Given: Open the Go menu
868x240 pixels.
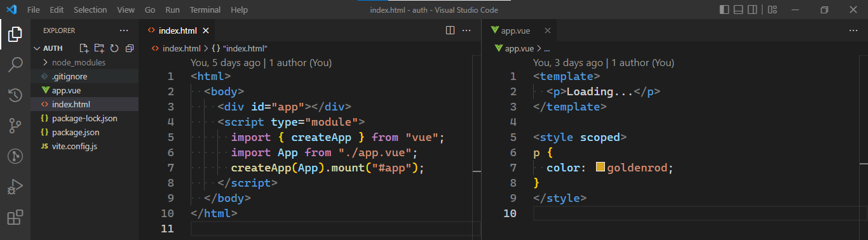Looking at the screenshot, I should coord(150,10).
